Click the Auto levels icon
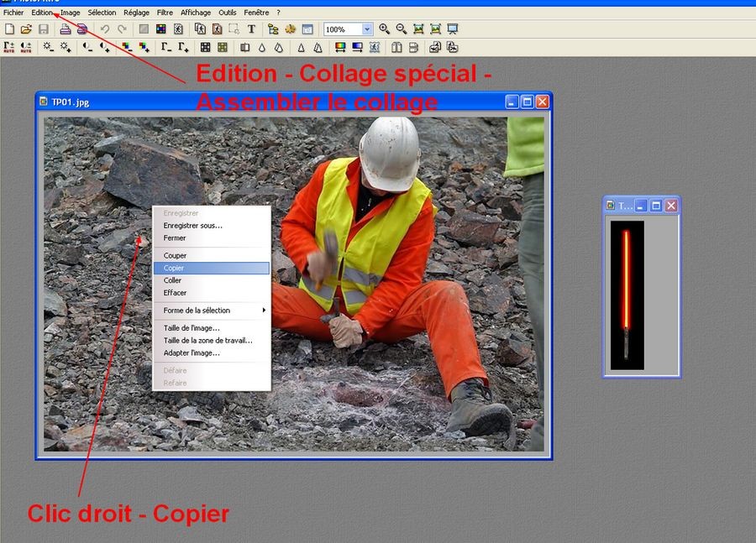The image size is (756, 543). pyautogui.click(x=10, y=48)
